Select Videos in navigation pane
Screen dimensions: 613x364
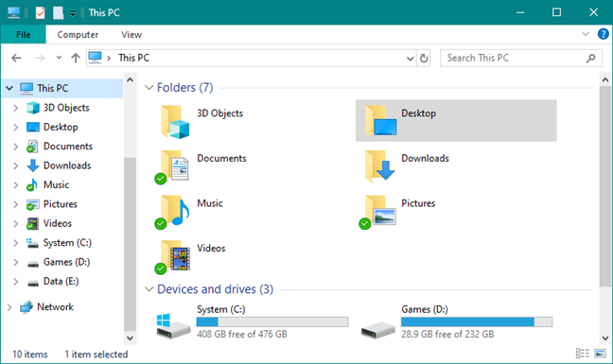57,223
